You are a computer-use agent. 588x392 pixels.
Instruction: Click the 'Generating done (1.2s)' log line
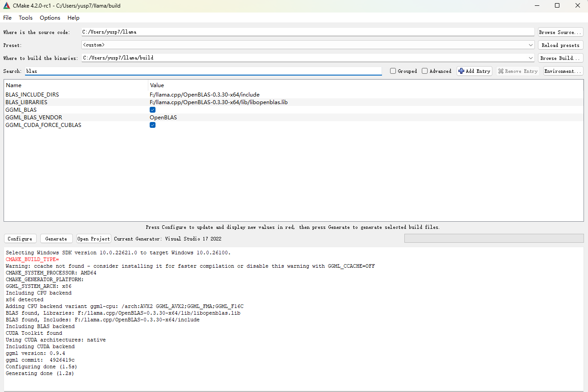point(40,373)
